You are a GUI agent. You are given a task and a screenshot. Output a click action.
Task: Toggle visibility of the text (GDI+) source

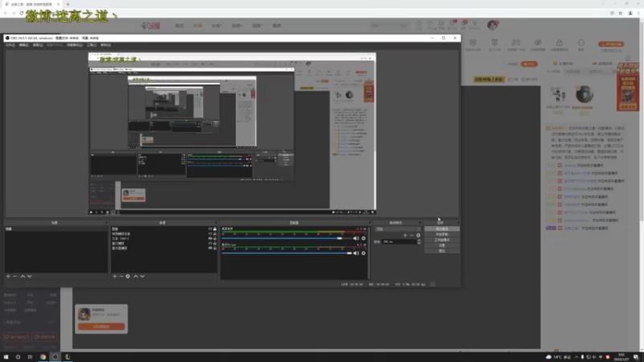click(210, 238)
